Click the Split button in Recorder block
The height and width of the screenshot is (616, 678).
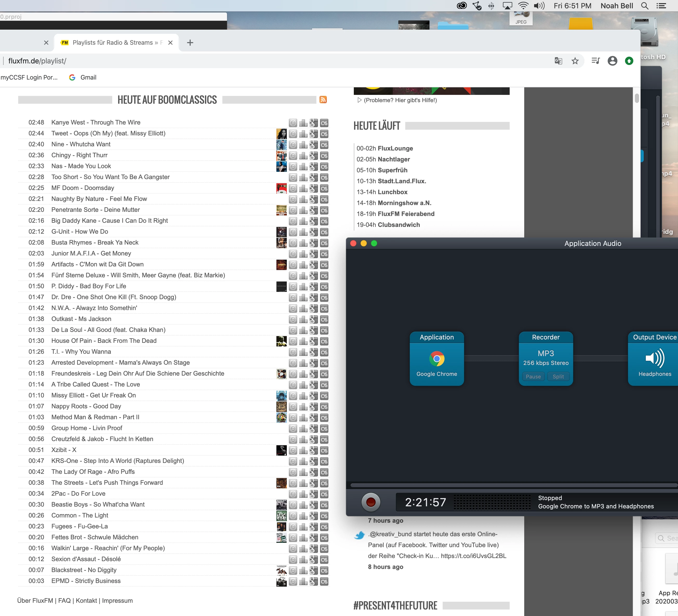point(558,376)
